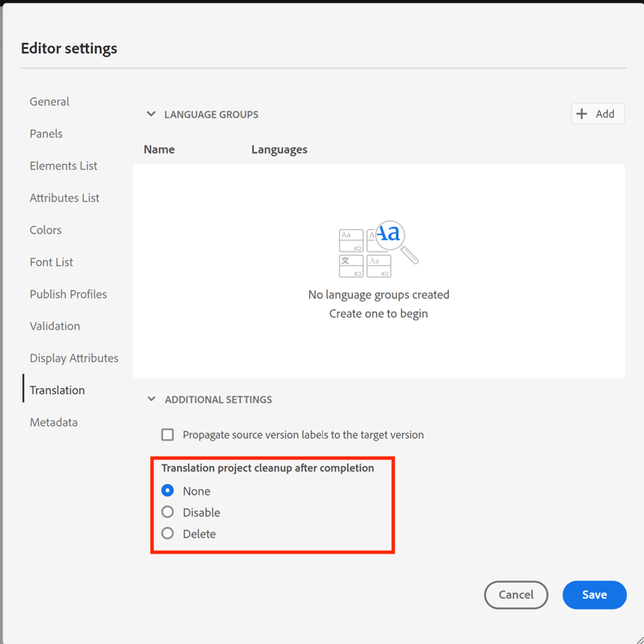Select the Validation tab
This screenshot has width=644, height=644.
55,325
